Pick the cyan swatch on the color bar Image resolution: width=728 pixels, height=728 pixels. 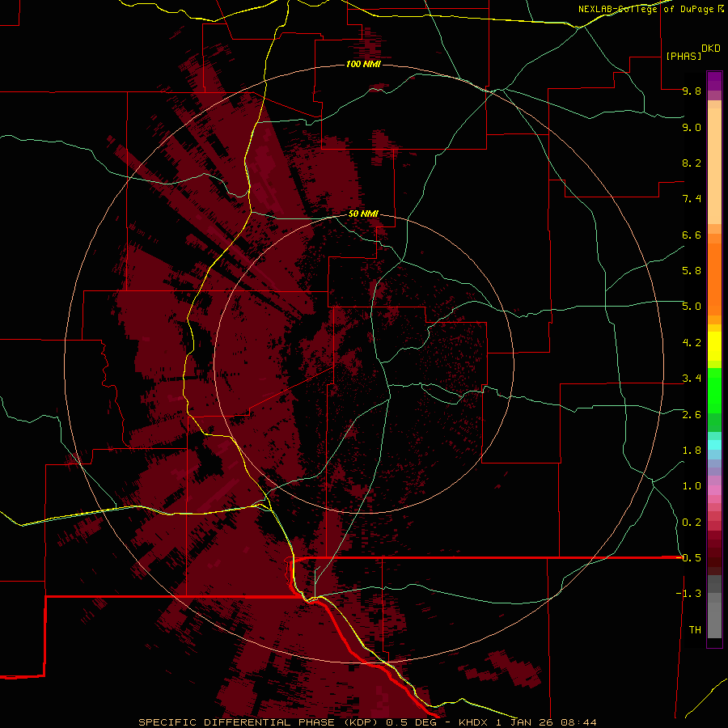pyautogui.click(x=714, y=445)
